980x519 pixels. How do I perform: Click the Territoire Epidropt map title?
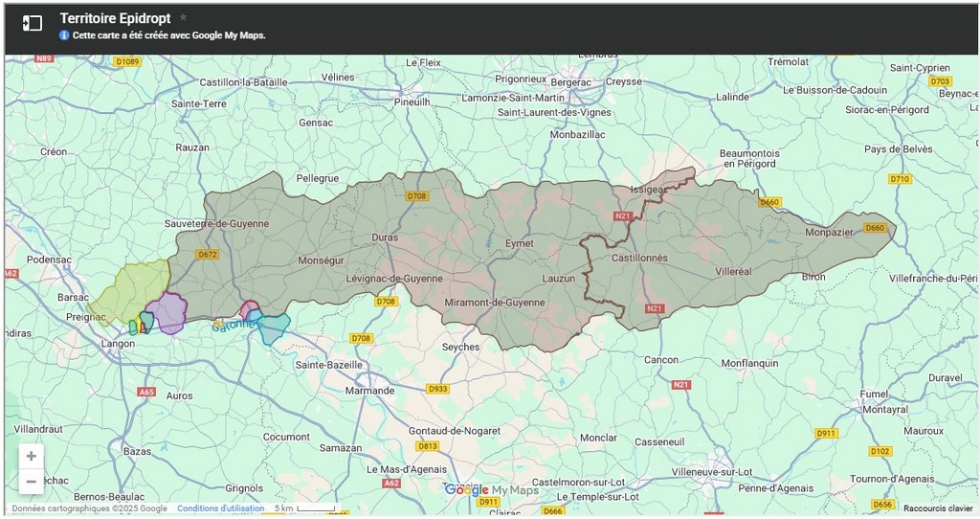(115, 18)
